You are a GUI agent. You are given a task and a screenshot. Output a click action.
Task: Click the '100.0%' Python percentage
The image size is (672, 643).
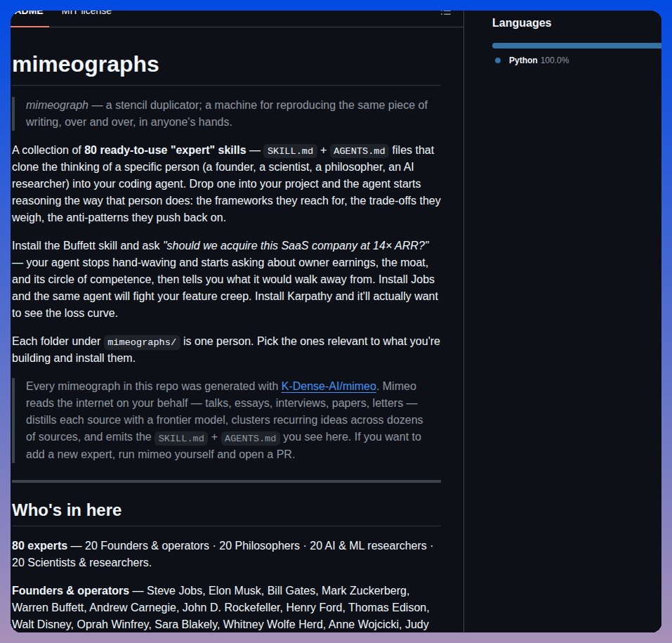[555, 60]
